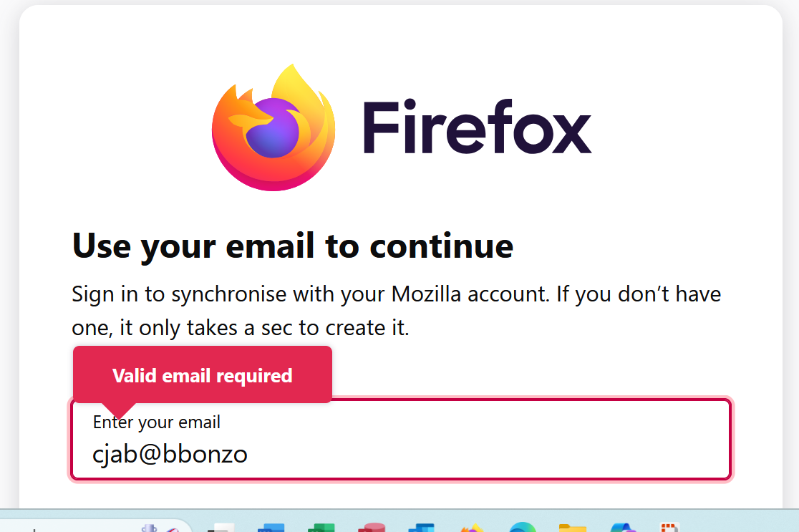
Task: Click the typed email text cjab@bbonzo
Action: pyautogui.click(x=170, y=453)
